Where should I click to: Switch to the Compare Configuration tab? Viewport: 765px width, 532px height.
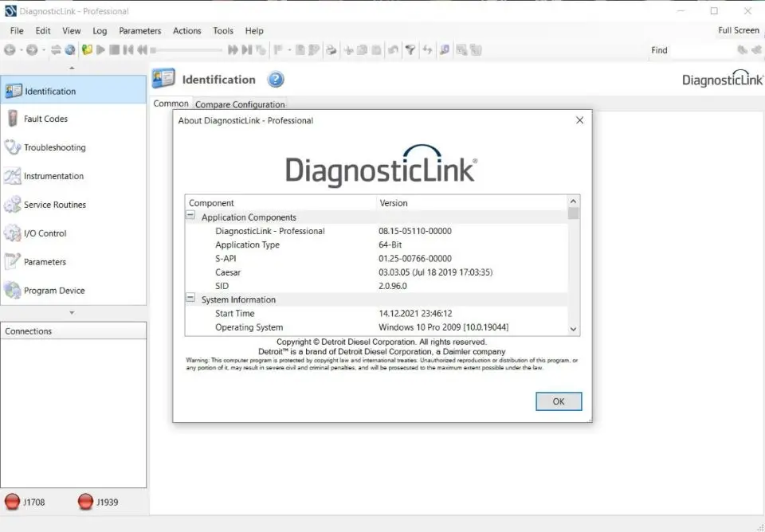pyautogui.click(x=240, y=104)
